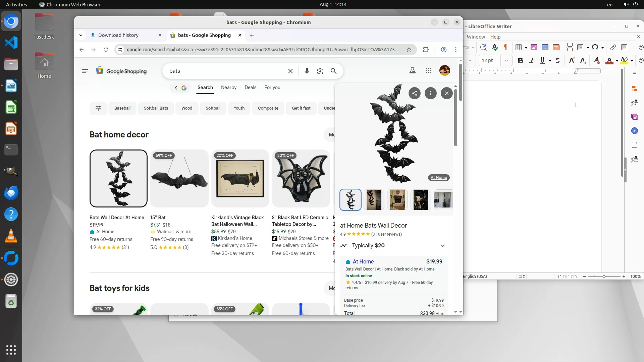This screenshot has width=644, height=362.
Task: Open the Google apps grid icon
Action: (428, 71)
